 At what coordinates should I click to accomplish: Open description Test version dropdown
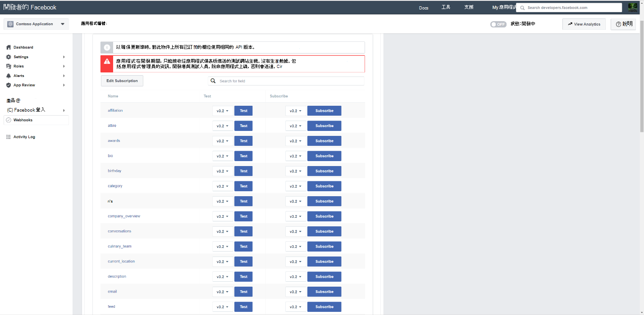[x=223, y=277]
